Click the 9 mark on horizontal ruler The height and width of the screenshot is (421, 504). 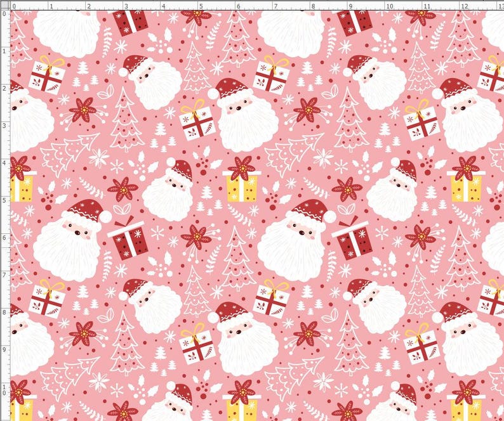(350, 6)
